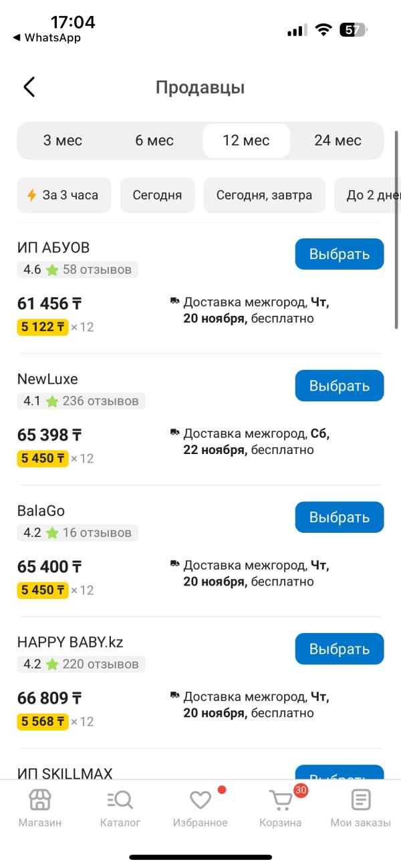Screen dimensions: 401x868
Task: Tap the star rating of ИП АБУОВ
Action: point(51,270)
